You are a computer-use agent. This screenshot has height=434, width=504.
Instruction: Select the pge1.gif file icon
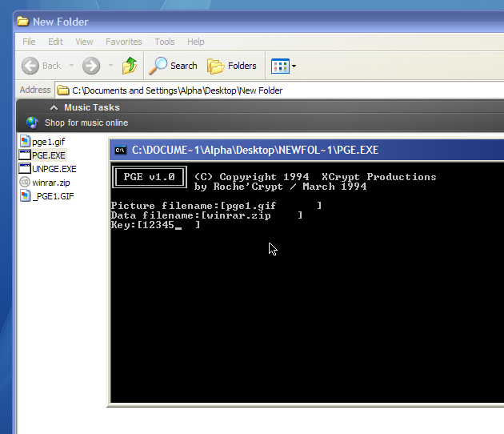25,141
